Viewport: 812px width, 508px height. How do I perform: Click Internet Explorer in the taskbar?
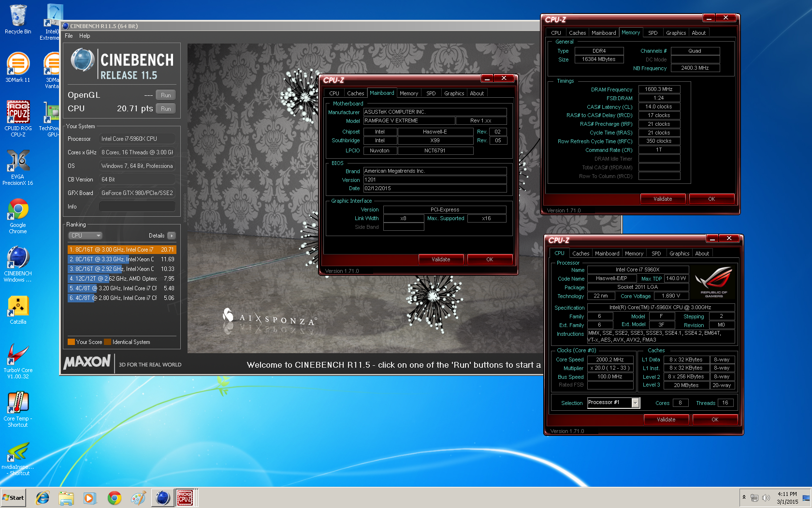click(x=43, y=498)
